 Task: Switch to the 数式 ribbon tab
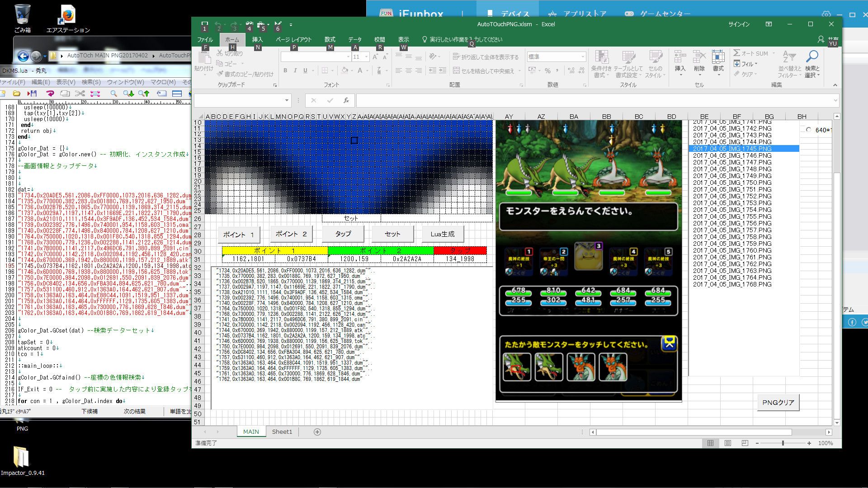click(330, 40)
